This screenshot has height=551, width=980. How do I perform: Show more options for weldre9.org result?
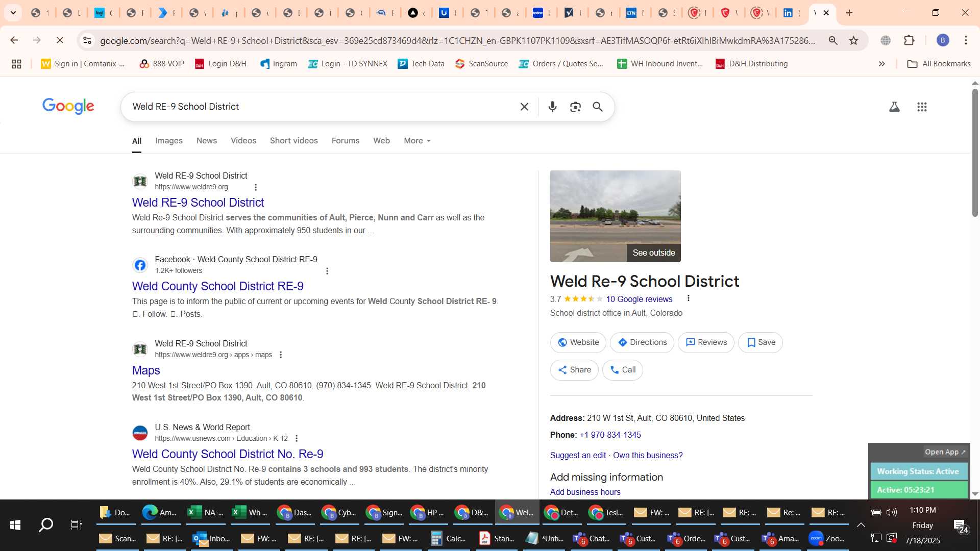pyautogui.click(x=256, y=187)
